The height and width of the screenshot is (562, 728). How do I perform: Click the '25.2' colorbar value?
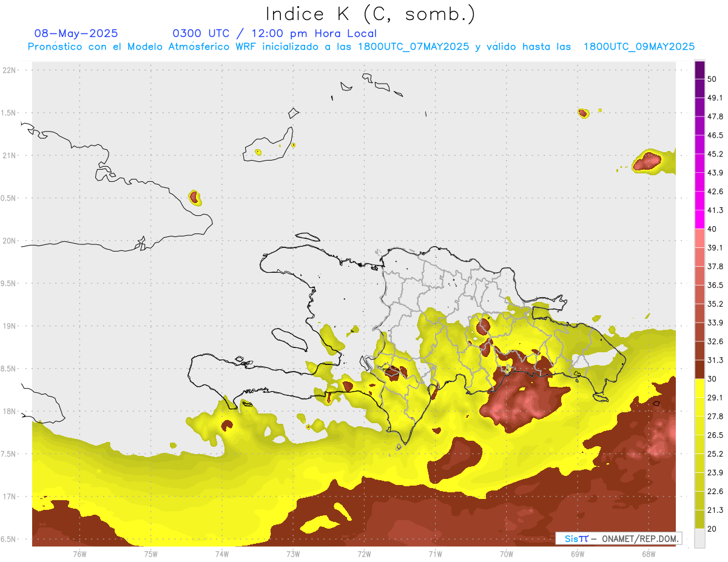click(x=715, y=454)
